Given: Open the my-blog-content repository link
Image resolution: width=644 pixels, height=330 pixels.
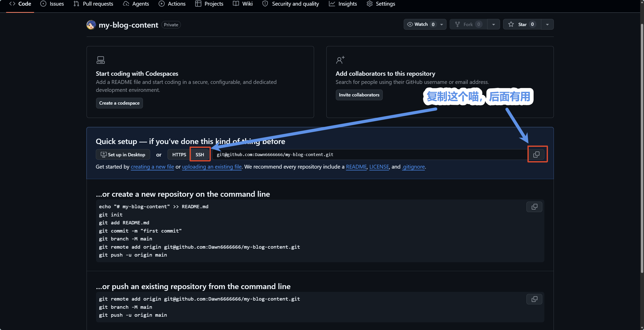Looking at the screenshot, I should pyautogui.click(x=128, y=25).
